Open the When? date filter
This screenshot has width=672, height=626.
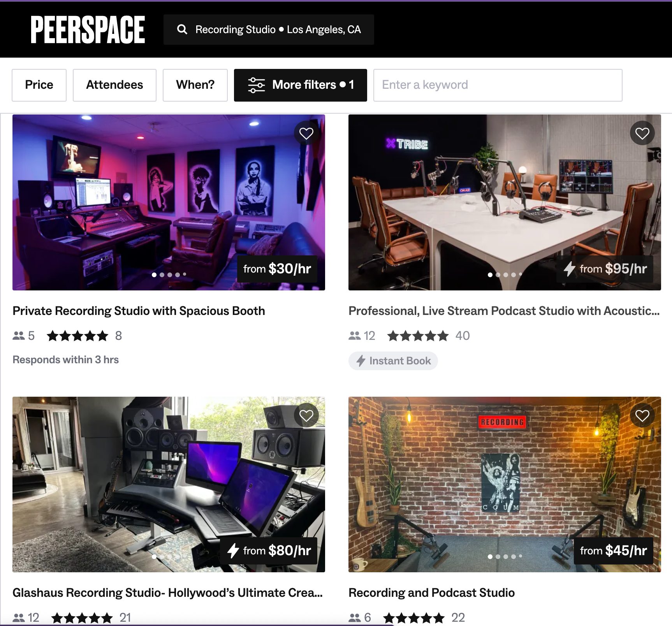[x=195, y=85]
